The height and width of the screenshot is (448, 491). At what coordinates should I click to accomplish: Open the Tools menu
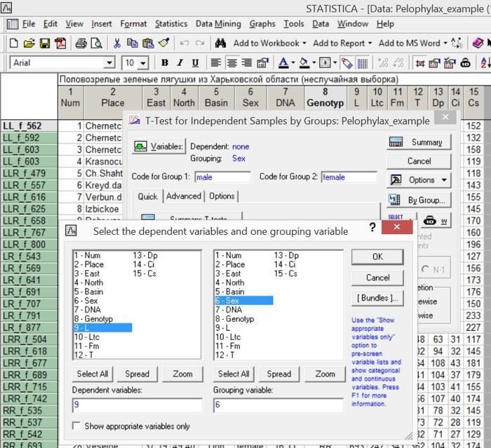(x=293, y=24)
